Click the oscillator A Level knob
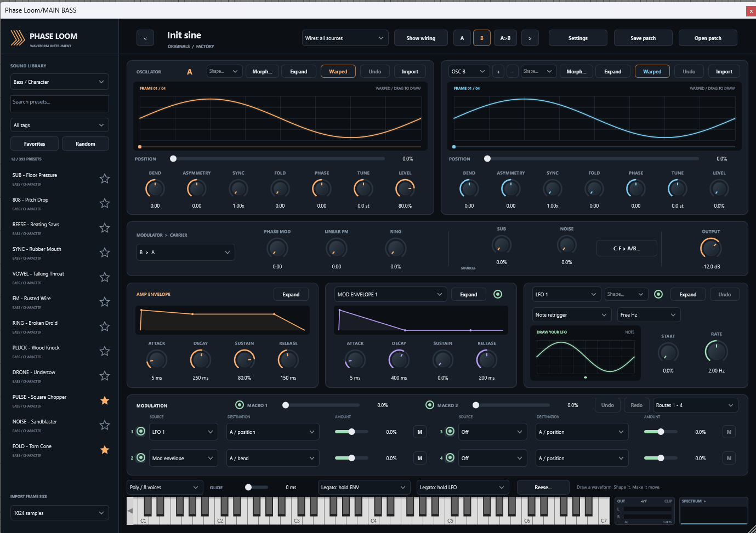The height and width of the screenshot is (533, 756). (405, 189)
